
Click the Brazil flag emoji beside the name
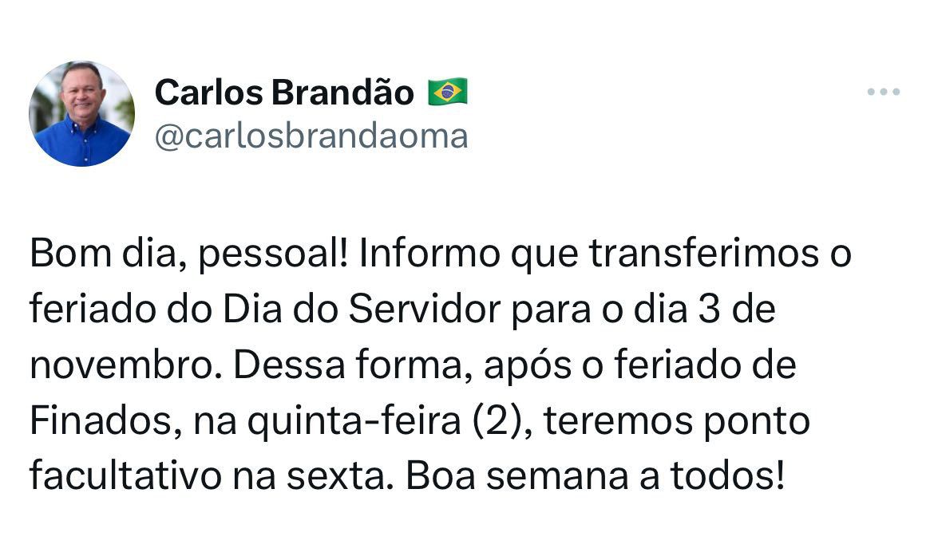tap(448, 93)
